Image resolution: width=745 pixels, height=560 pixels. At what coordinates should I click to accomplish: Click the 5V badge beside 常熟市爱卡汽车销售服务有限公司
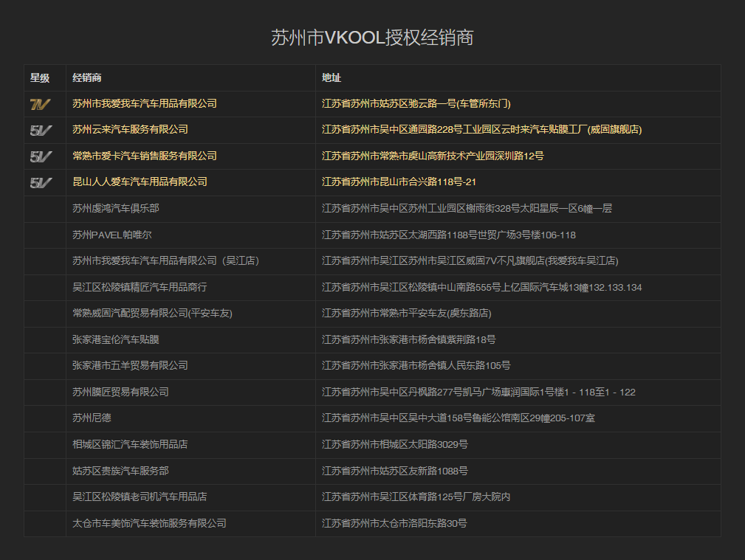click(41, 156)
